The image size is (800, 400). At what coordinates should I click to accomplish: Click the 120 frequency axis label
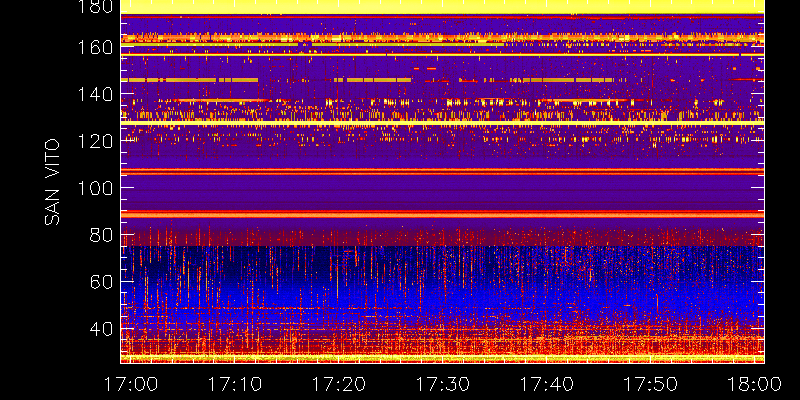click(x=95, y=141)
